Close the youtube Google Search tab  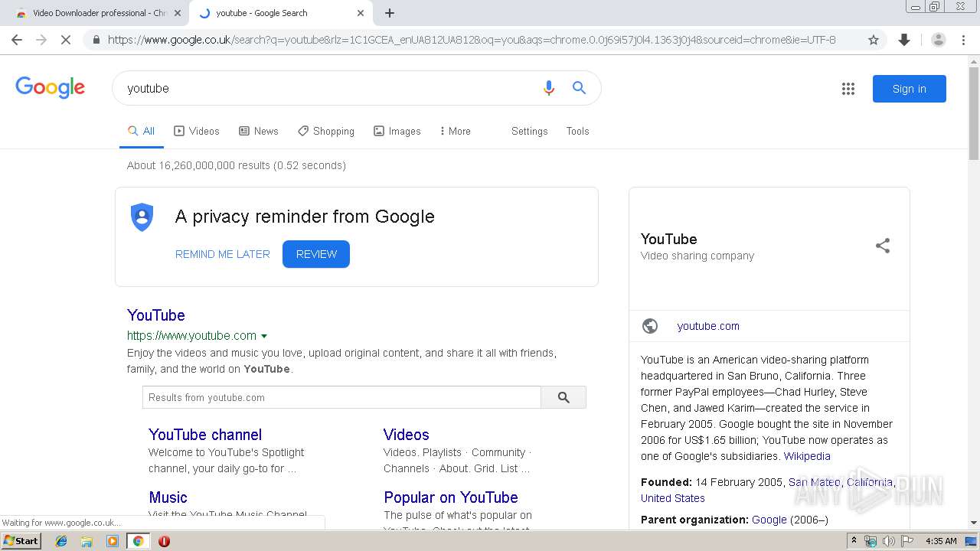pyautogui.click(x=361, y=13)
